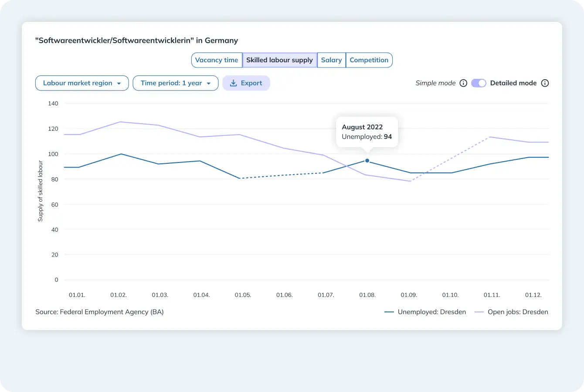Image resolution: width=584 pixels, height=392 pixels.
Task: Click the 01.05. x-axis label
Action: click(243, 295)
